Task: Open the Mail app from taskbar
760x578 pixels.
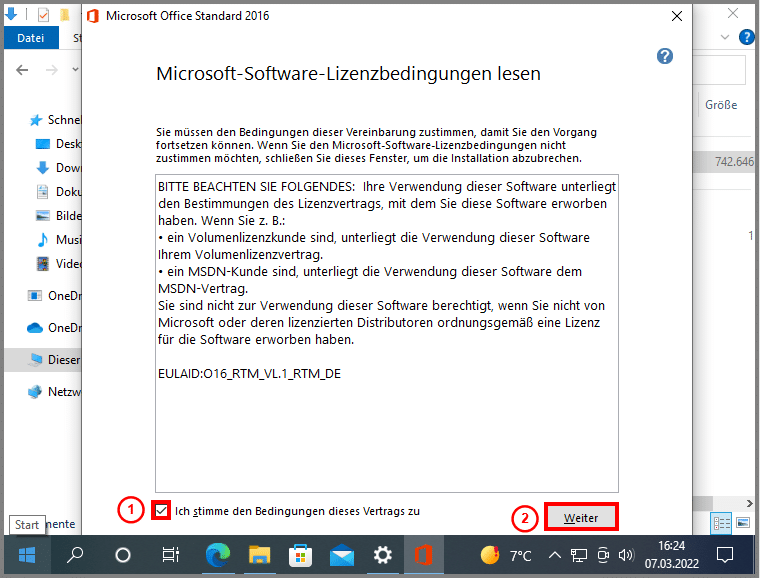Action: coord(342,555)
